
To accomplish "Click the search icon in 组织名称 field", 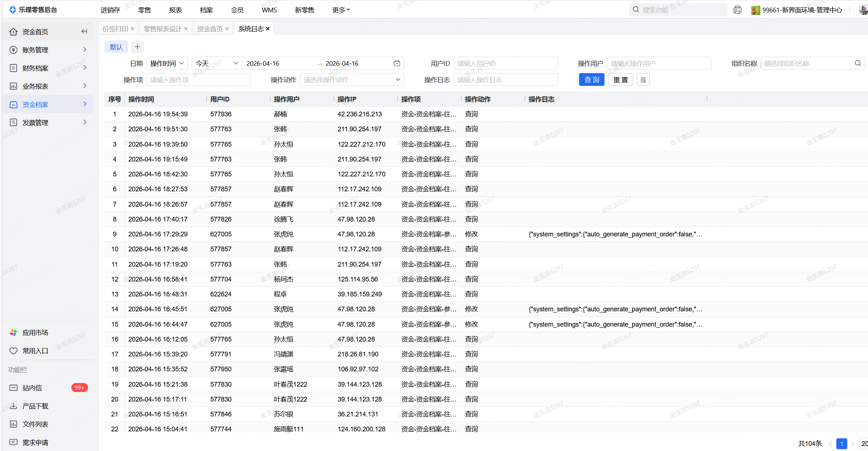I will pyautogui.click(x=858, y=63).
